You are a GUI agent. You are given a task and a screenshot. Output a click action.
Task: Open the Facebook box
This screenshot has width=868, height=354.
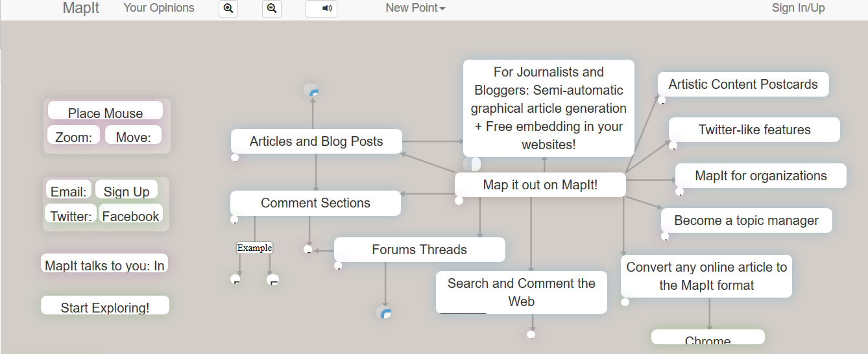(x=130, y=213)
